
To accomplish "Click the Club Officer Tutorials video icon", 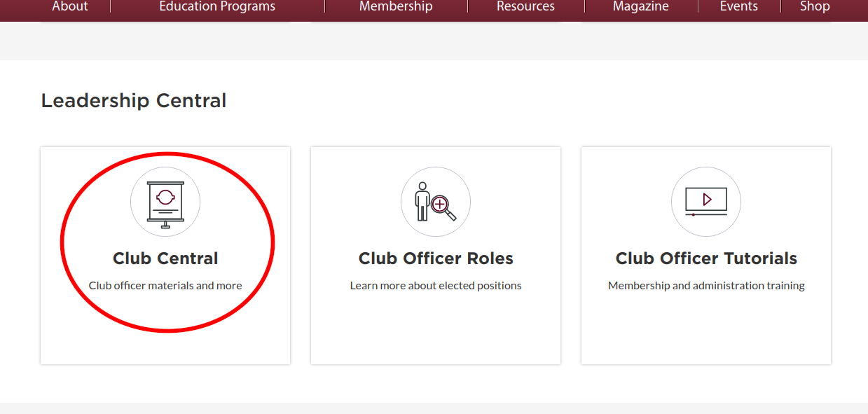I will (x=706, y=202).
